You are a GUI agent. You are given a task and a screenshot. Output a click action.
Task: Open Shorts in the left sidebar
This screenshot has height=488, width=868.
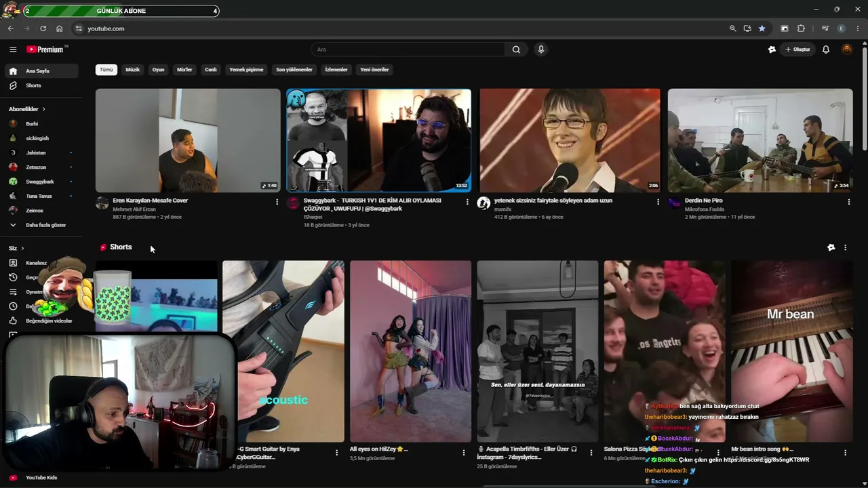(41, 85)
